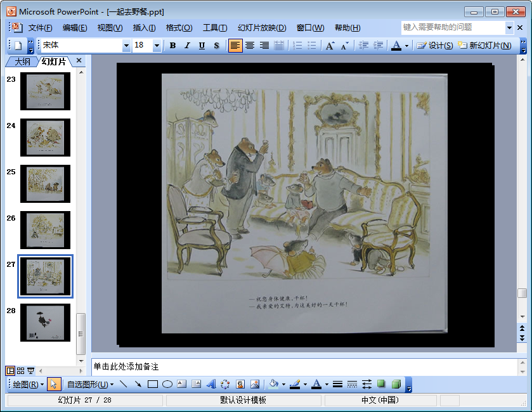Select the Oval tool

click(167, 384)
